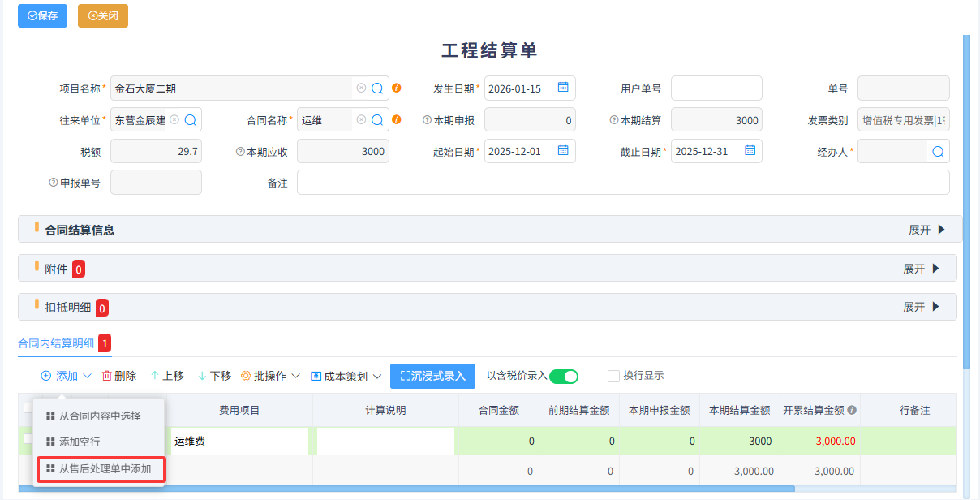Open the 往来单位 lookup magnifier
The height and width of the screenshot is (500, 980).
coord(191,119)
